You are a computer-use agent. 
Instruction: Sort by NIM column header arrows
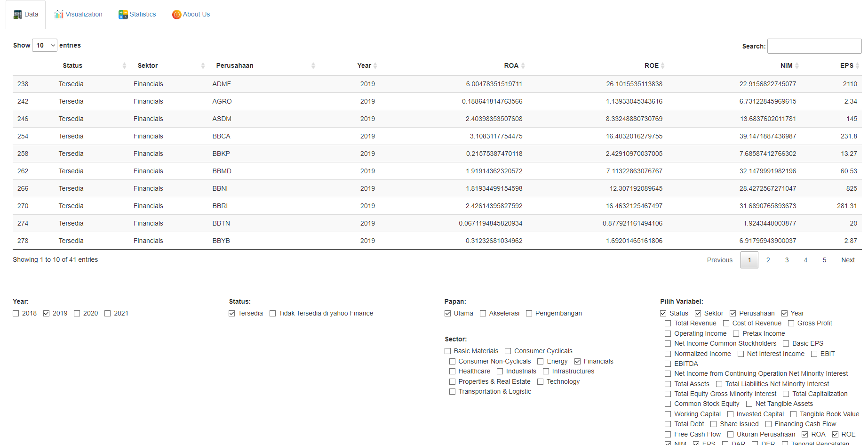796,66
